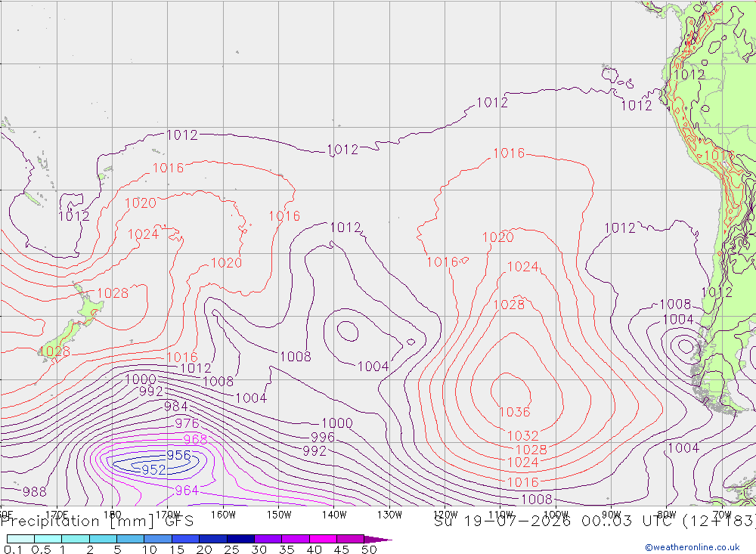Select the legend swatch between 0.1 and 0.5
This screenshot has height=554, width=756.
[x=20, y=539]
